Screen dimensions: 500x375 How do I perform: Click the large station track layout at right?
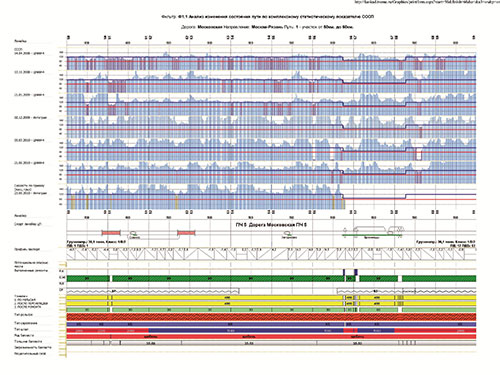tap(374, 229)
